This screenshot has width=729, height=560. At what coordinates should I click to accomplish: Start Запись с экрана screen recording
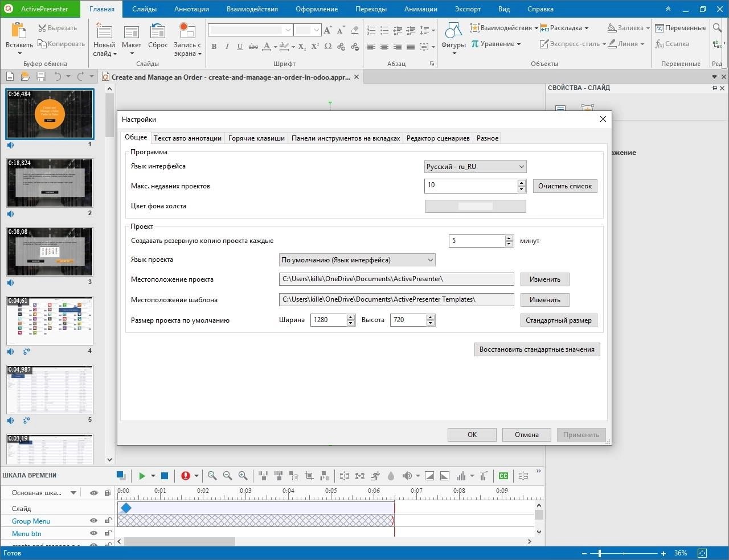[x=187, y=31]
